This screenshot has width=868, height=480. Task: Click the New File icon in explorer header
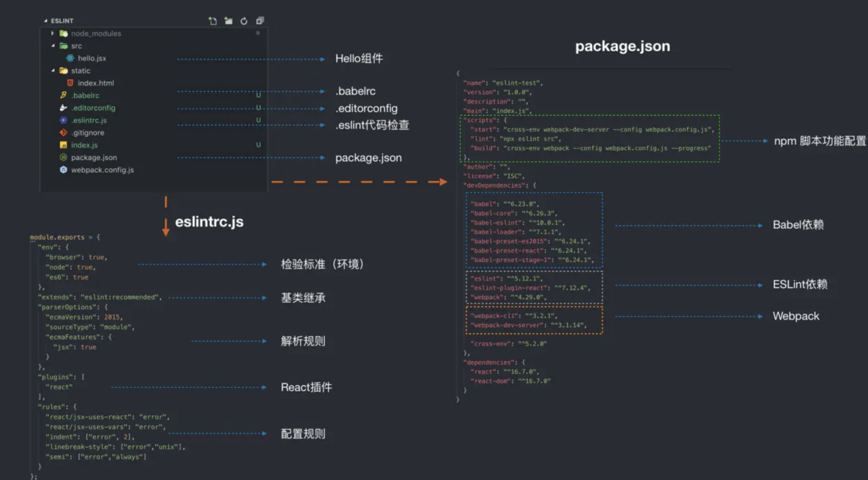pos(212,21)
